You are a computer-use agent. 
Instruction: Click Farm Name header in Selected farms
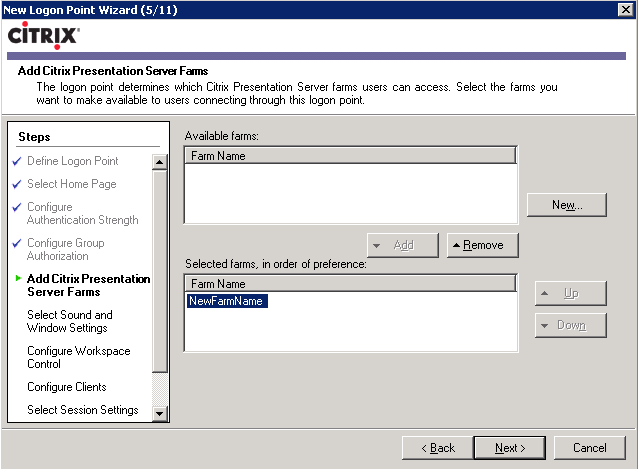point(350,284)
